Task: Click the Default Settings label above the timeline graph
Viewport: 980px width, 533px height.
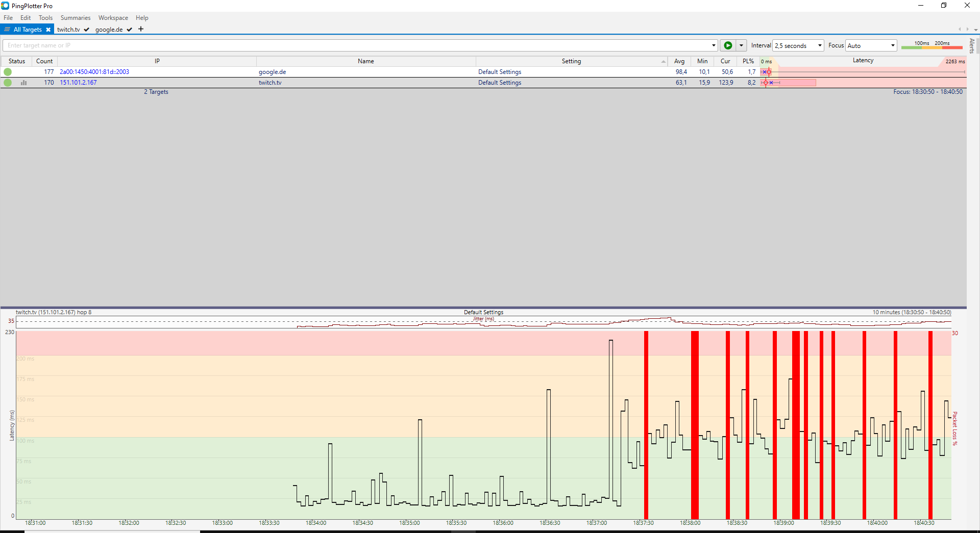Action: coord(483,312)
